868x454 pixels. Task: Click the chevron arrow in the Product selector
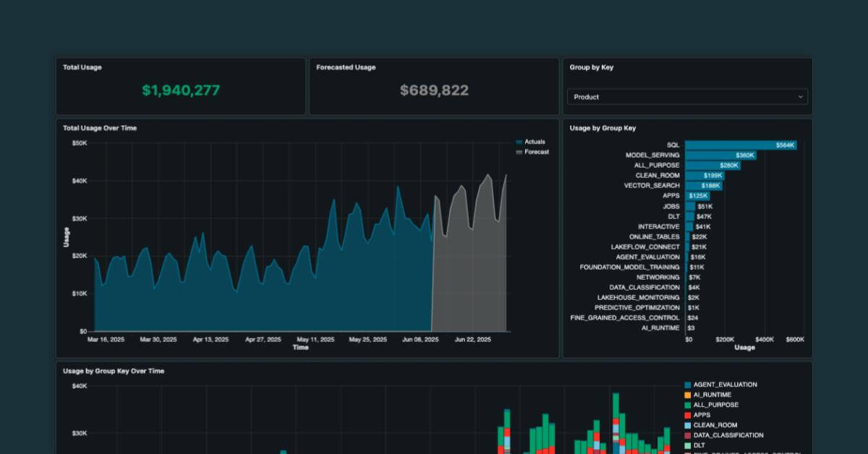(x=800, y=97)
